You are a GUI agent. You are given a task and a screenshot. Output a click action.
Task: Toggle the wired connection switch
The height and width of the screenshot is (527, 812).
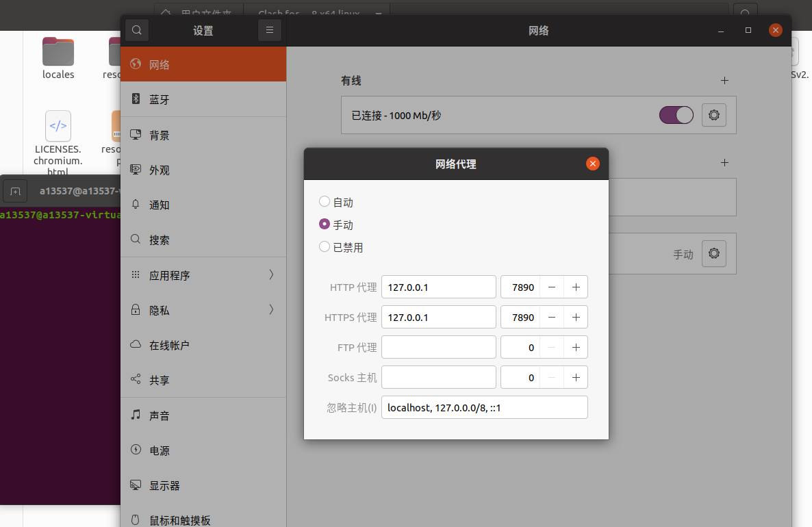click(x=676, y=115)
